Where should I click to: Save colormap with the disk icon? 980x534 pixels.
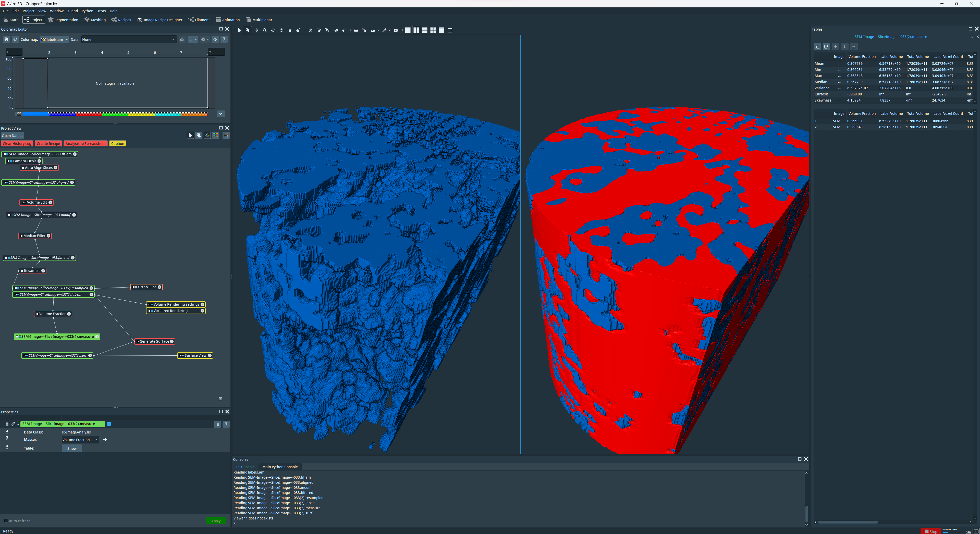[x=6, y=40]
